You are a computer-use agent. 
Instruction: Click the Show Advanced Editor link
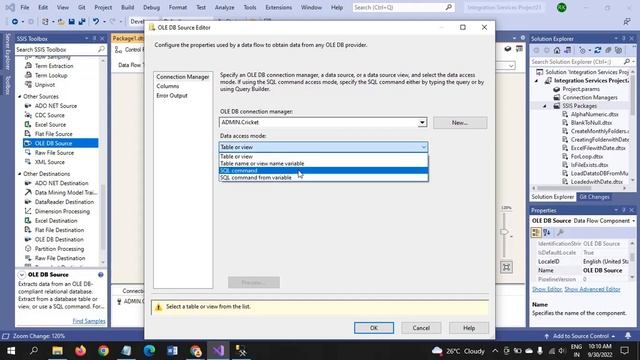[x=592, y=289]
